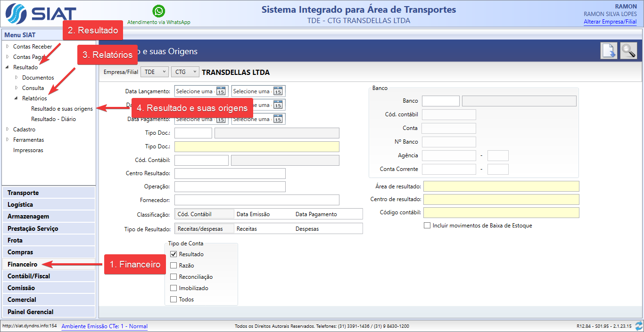Viewport: 644px width, 332px height.
Task: Enable the Razão checkbox
Action: coord(173,266)
